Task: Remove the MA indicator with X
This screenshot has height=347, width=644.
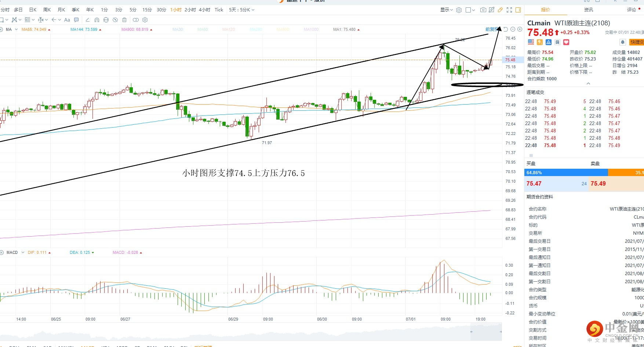Action: pyautogui.click(x=1, y=29)
